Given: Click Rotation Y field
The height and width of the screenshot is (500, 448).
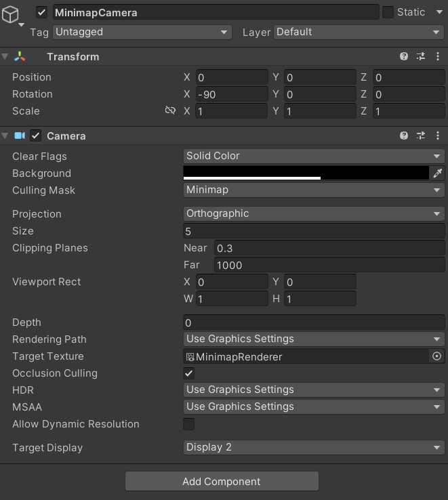Looking at the screenshot, I should click(x=320, y=94).
